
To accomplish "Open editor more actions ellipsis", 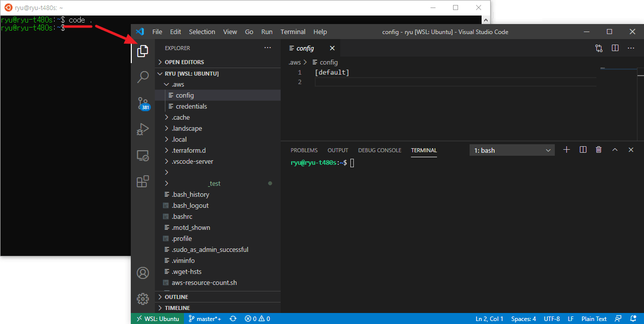I will pos(631,48).
